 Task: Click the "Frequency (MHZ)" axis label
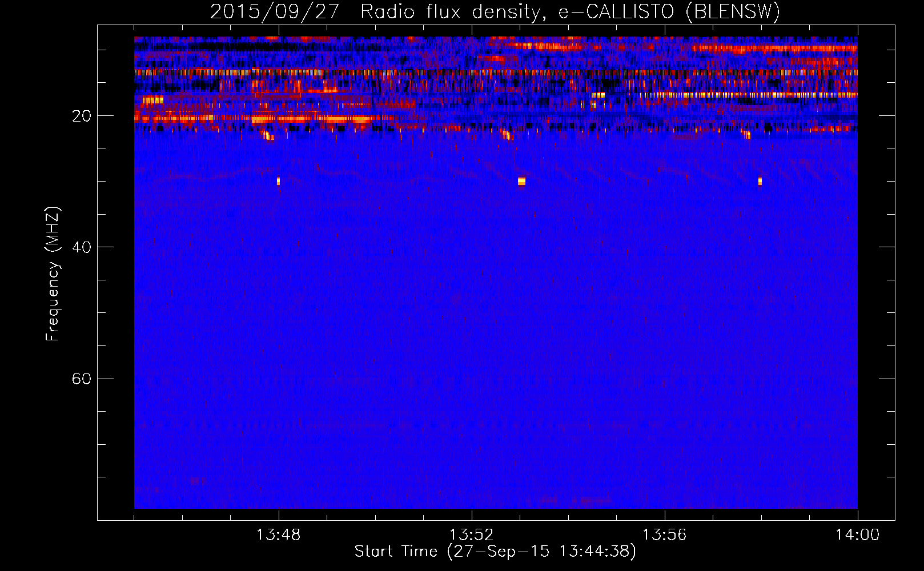(x=52, y=274)
